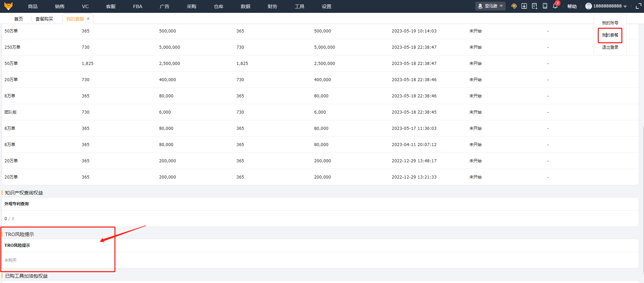Open the 销售 menu
Viewport: 644px width, 283px height.
(60, 6)
